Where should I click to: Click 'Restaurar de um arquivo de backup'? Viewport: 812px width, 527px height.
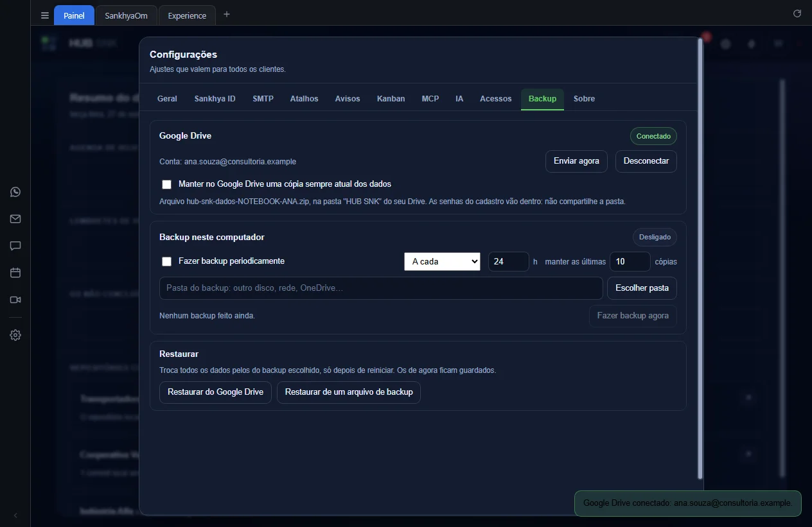(349, 392)
